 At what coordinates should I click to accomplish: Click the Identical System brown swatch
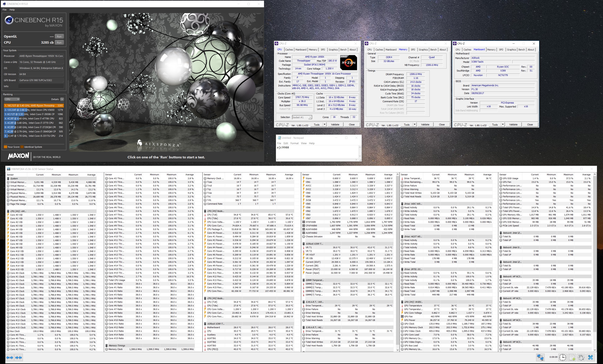(x=22, y=147)
